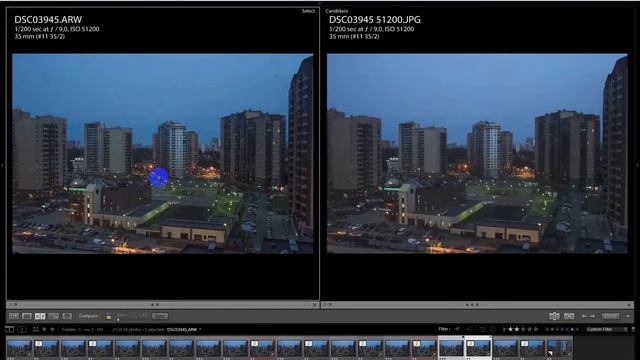Set the rating filter to three stars

click(x=523, y=329)
